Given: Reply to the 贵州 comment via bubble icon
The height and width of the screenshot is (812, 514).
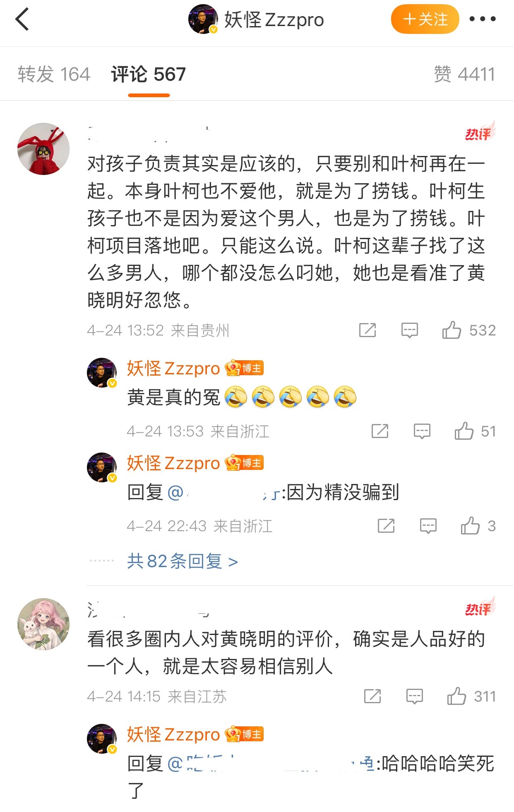Looking at the screenshot, I should [410, 331].
